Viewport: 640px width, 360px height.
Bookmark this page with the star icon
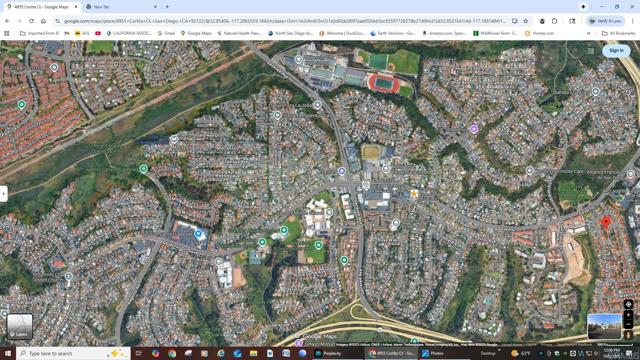tap(526, 21)
